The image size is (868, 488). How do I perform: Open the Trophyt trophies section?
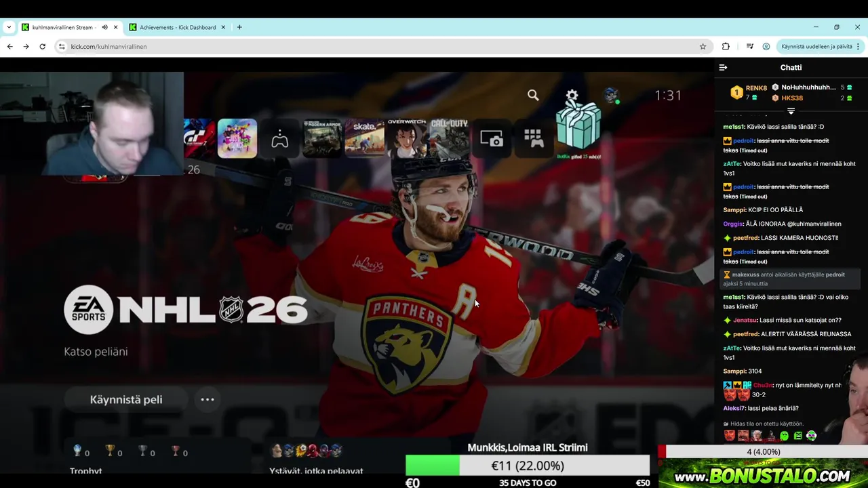[x=86, y=470]
